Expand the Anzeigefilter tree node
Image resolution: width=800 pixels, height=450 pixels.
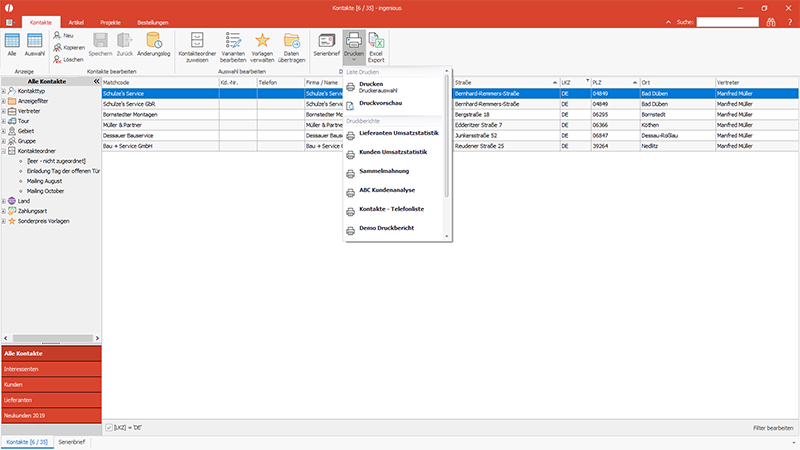[4, 101]
